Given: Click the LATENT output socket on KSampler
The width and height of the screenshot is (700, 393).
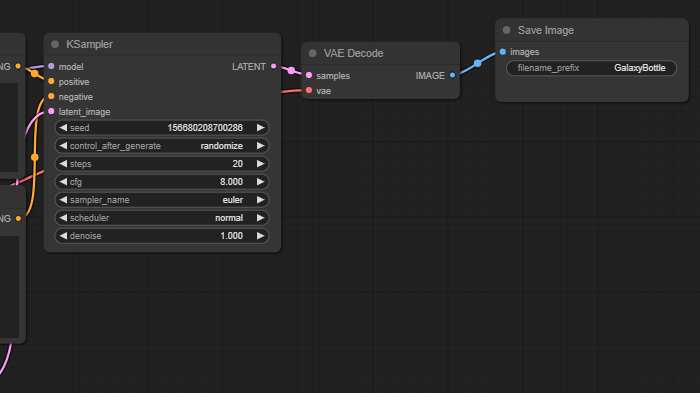Looking at the screenshot, I should (274, 66).
